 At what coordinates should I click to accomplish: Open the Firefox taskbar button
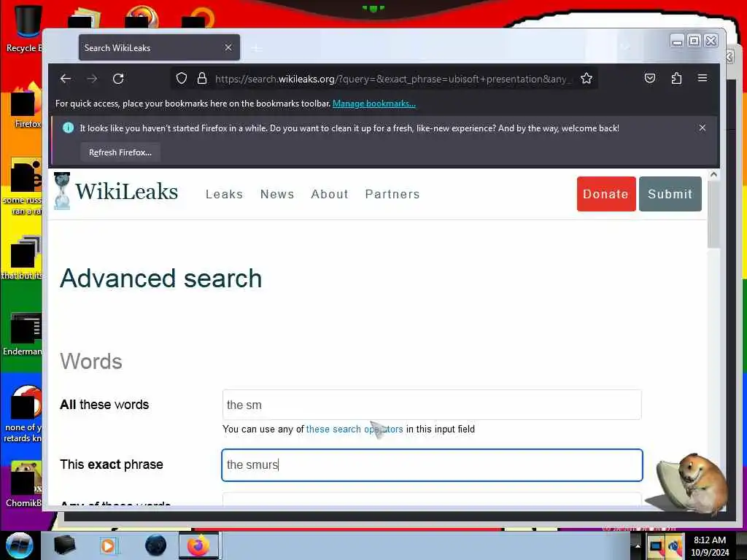pyautogui.click(x=198, y=545)
